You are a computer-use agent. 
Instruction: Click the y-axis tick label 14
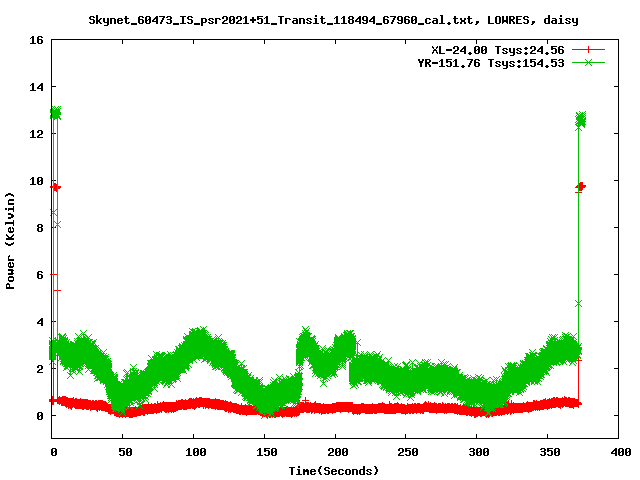point(36,87)
